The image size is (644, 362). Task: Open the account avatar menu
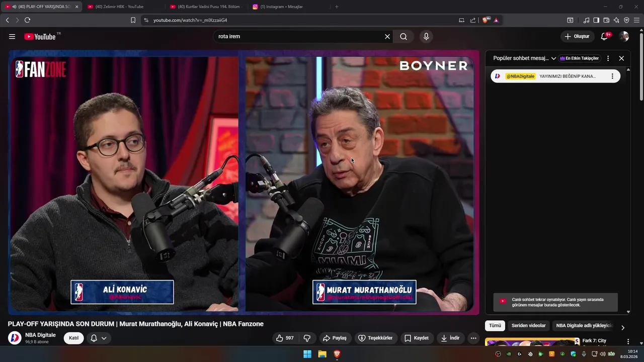click(624, 37)
